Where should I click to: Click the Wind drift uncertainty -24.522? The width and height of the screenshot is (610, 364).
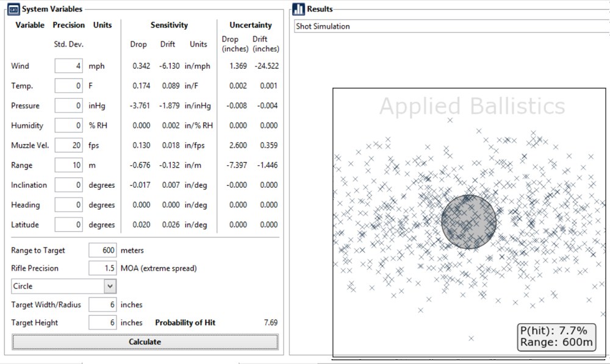267,66
